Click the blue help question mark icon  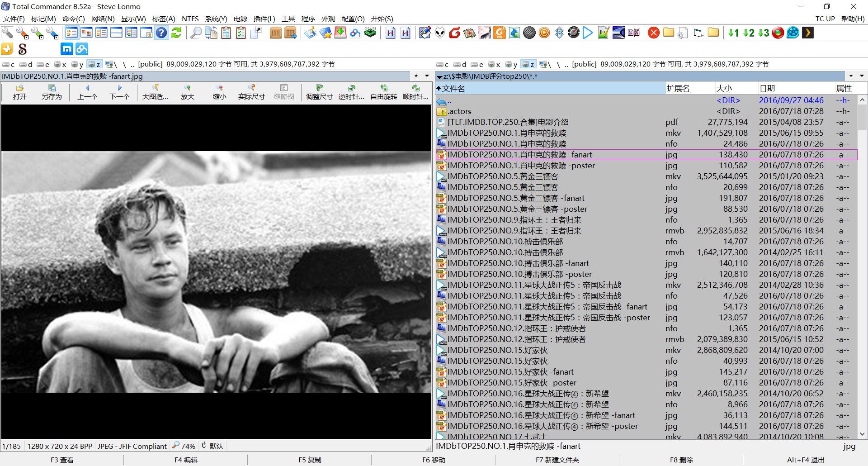click(161, 33)
